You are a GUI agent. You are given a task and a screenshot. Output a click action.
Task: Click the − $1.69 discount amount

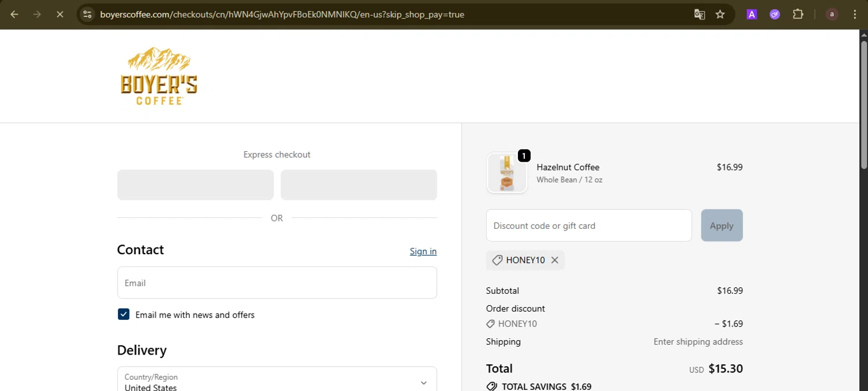pyautogui.click(x=729, y=324)
